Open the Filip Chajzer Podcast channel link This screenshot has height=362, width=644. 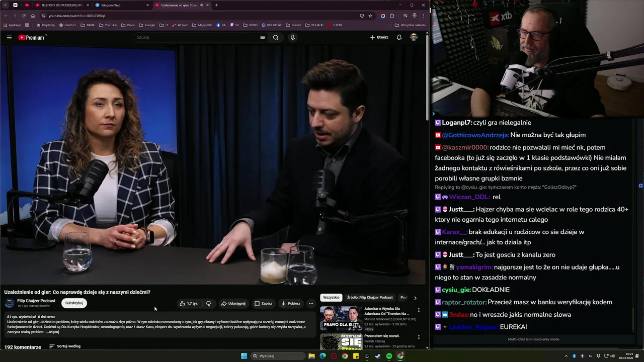click(36, 301)
